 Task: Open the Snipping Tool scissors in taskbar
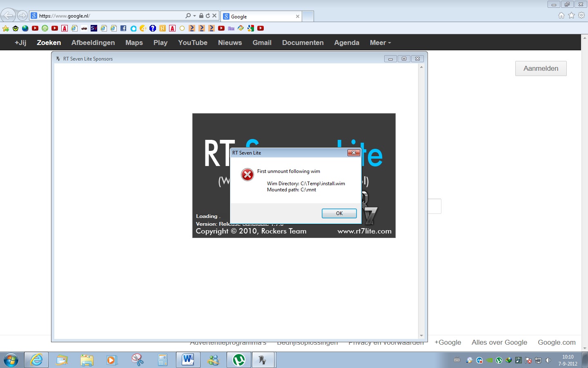pyautogui.click(x=137, y=360)
